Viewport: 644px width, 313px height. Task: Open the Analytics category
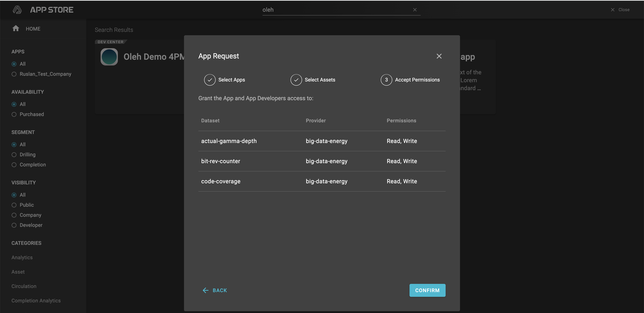[22, 257]
